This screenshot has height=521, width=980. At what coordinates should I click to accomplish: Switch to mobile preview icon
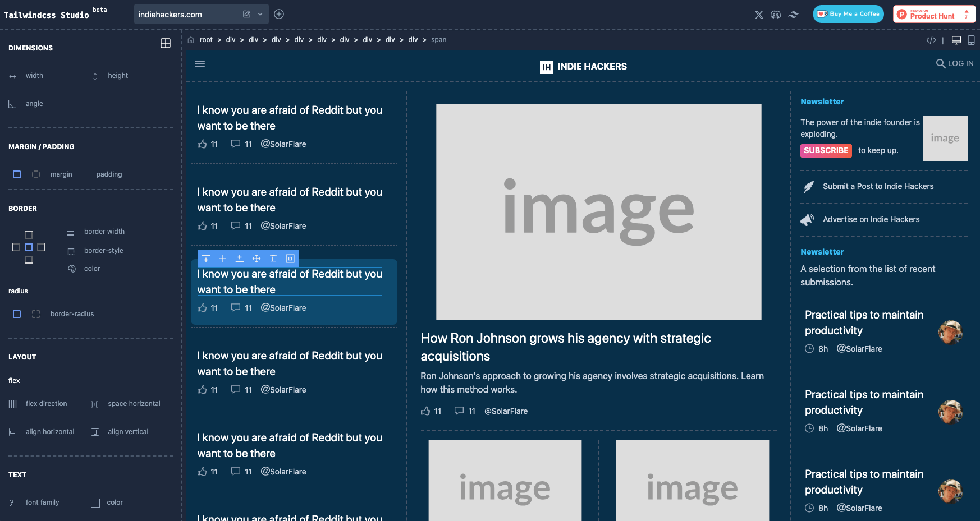tap(971, 40)
